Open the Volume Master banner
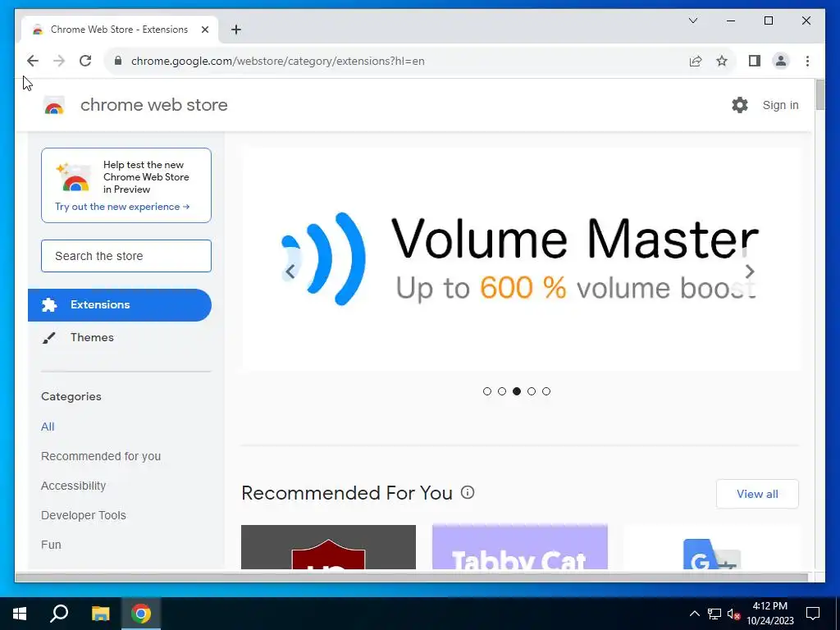Screen dimensions: 840x630 pos(521,259)
